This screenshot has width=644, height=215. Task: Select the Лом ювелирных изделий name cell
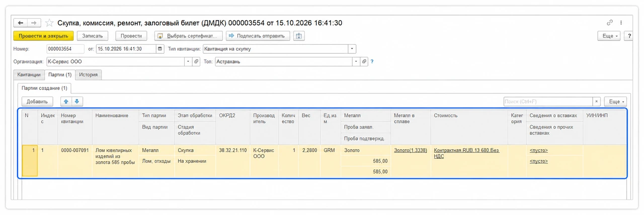(115, 161)
